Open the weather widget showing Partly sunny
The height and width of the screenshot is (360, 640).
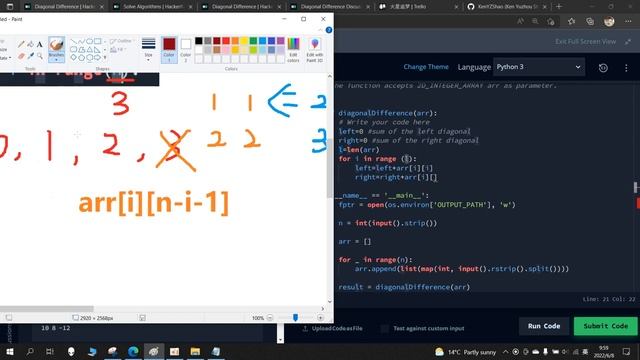(465, 352)
